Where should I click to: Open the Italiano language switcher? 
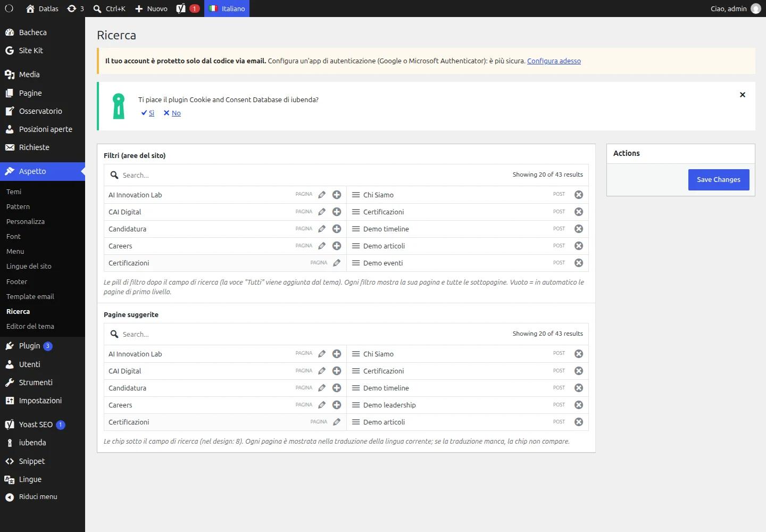227,9
